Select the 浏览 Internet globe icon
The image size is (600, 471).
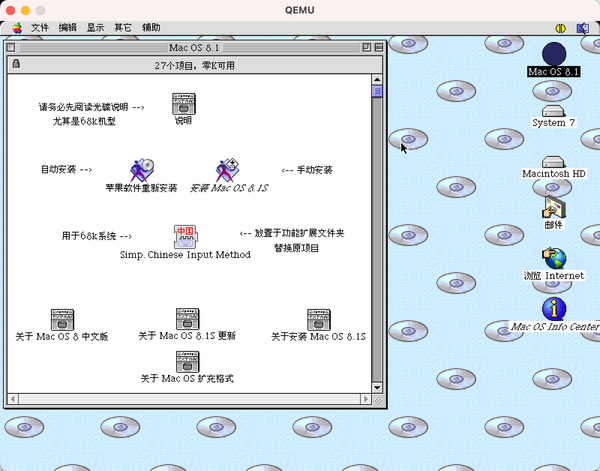554,258
